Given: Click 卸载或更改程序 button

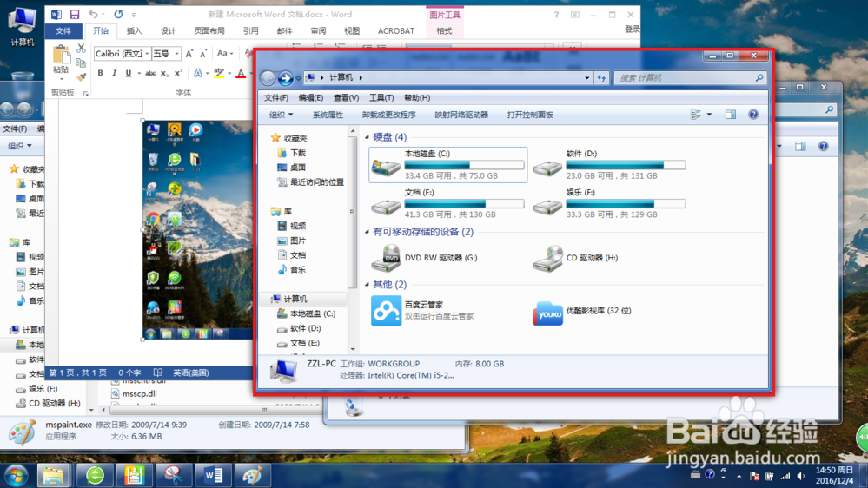Looking at the screenshot, I should (x=388, y=115).
